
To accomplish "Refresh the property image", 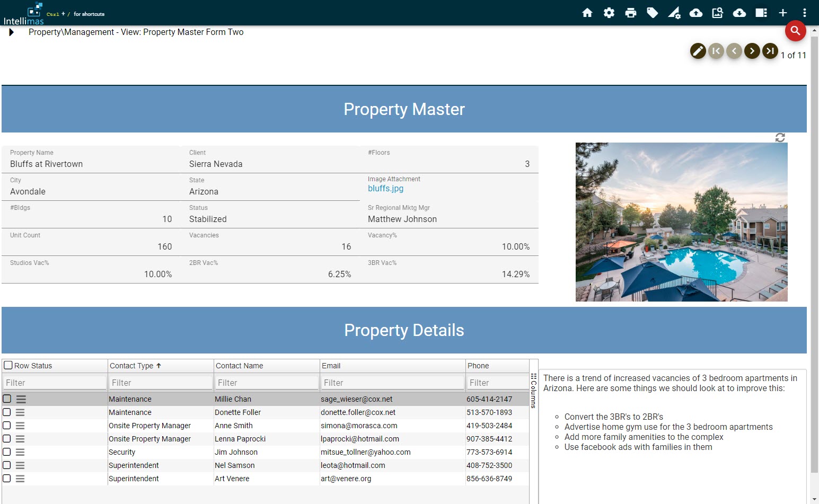I will [780, 138].
